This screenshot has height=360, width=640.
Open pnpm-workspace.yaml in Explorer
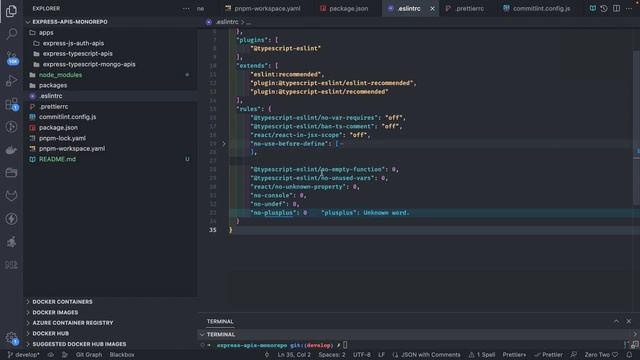(x=72, y=149)
